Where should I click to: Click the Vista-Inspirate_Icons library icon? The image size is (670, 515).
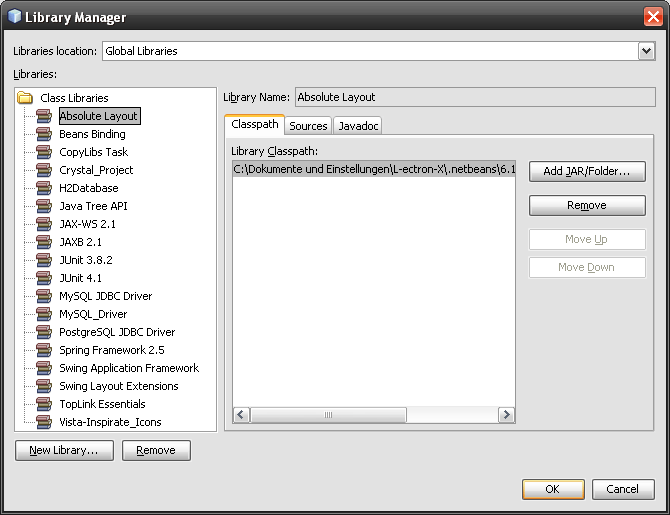(44, 422)
